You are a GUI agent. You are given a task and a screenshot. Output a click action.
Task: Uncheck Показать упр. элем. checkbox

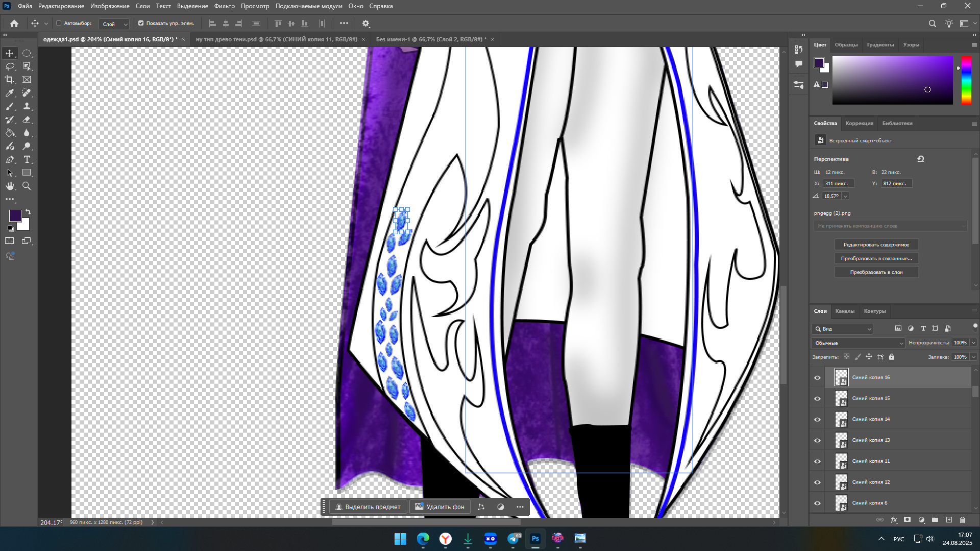(141, 23)
